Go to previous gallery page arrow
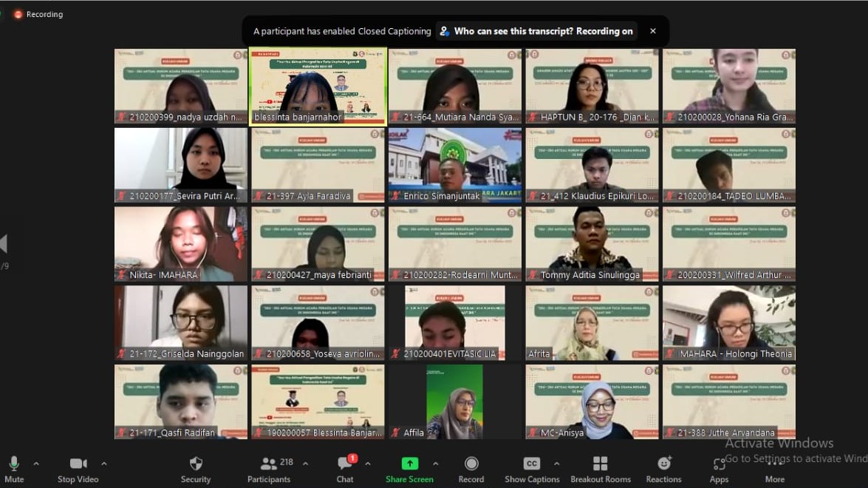The width and height of the screenshot is (868, 488). coord(4,244)
